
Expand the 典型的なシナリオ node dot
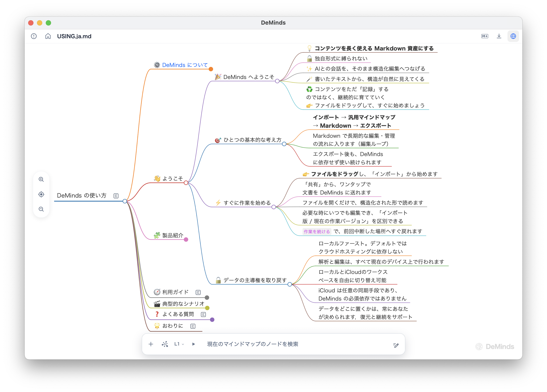point(207,308)
